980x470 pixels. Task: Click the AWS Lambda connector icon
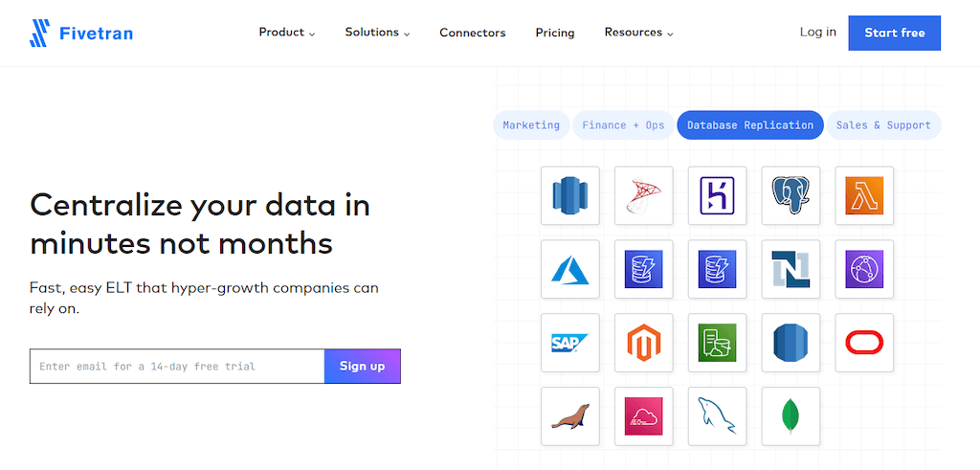(x=864, y=195)
